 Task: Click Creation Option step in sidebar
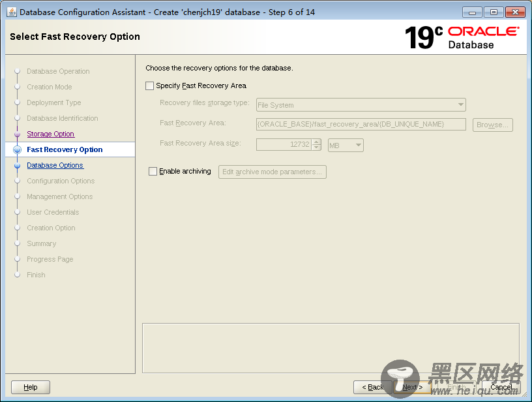tap(51, 228)
